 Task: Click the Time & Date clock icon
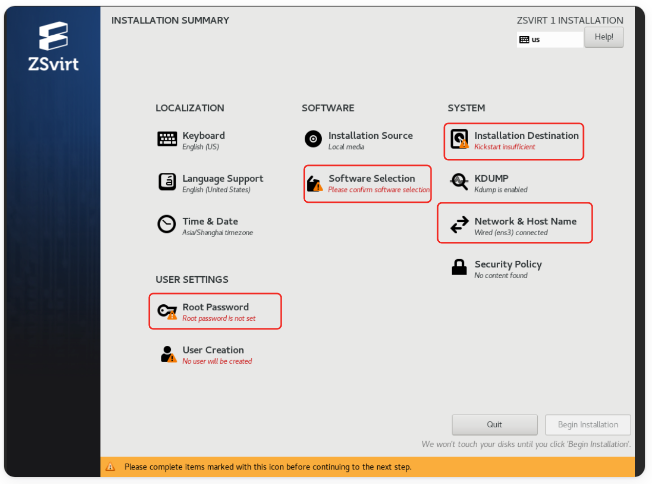[167, 224]
